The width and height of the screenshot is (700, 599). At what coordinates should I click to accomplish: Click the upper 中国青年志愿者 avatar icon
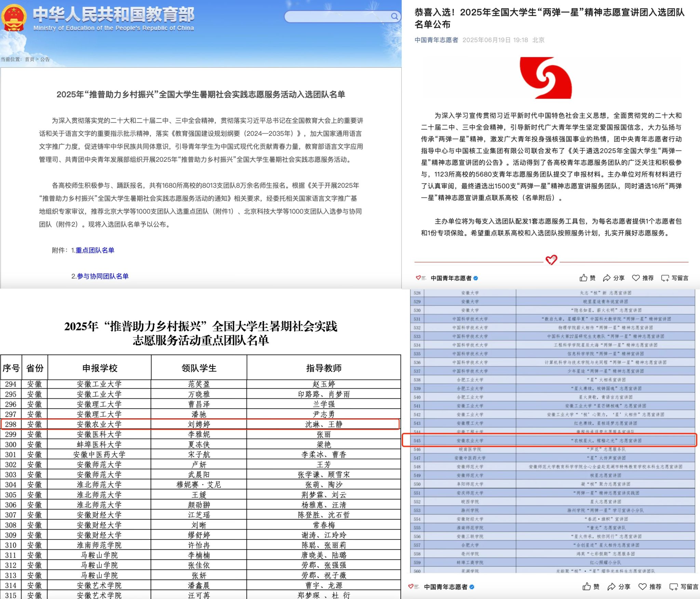pos(420,278)
